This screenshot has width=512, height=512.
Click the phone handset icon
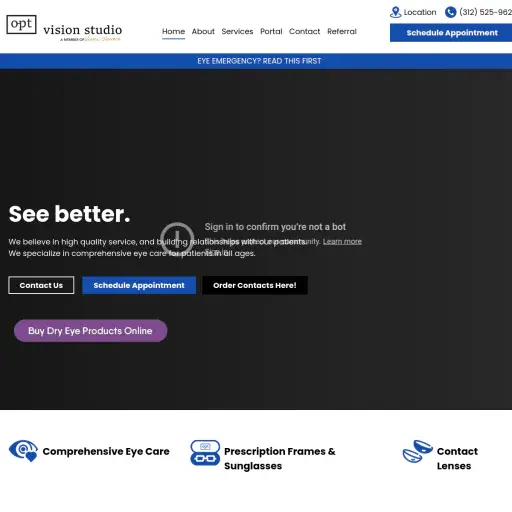coord(450,12)
